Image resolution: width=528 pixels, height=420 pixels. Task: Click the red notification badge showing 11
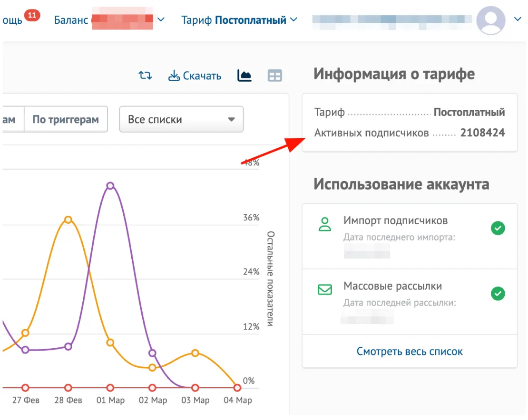(32, 15)
